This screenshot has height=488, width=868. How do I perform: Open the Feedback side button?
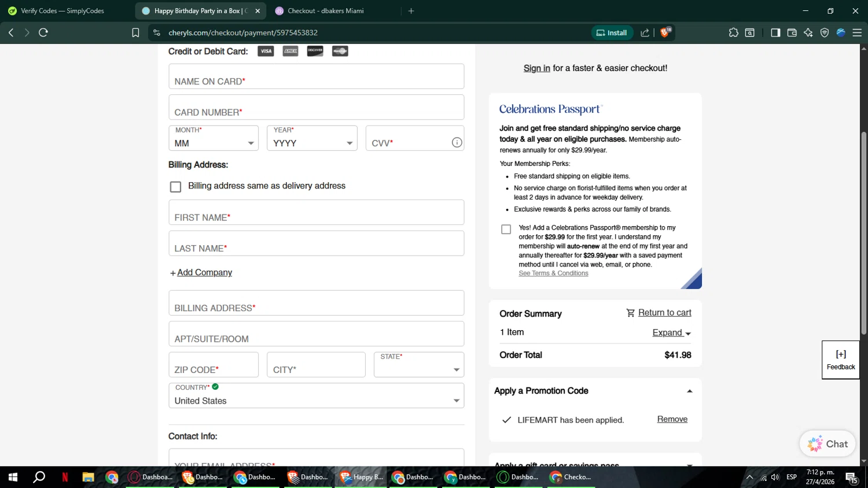pyautogui.click(x=841, y=360)
